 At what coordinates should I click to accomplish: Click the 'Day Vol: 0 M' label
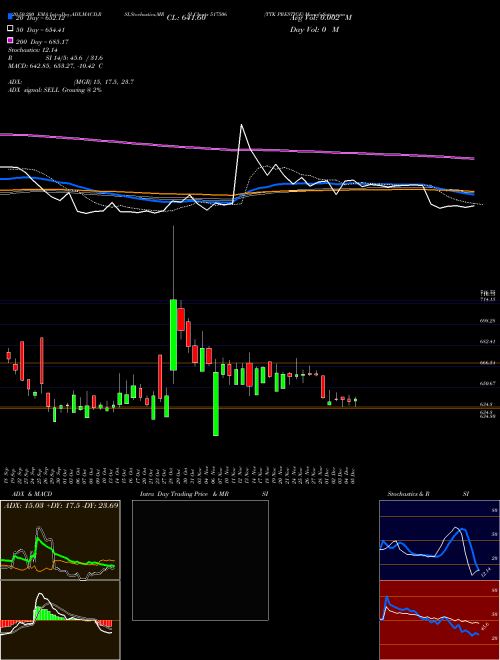[314, 30]
